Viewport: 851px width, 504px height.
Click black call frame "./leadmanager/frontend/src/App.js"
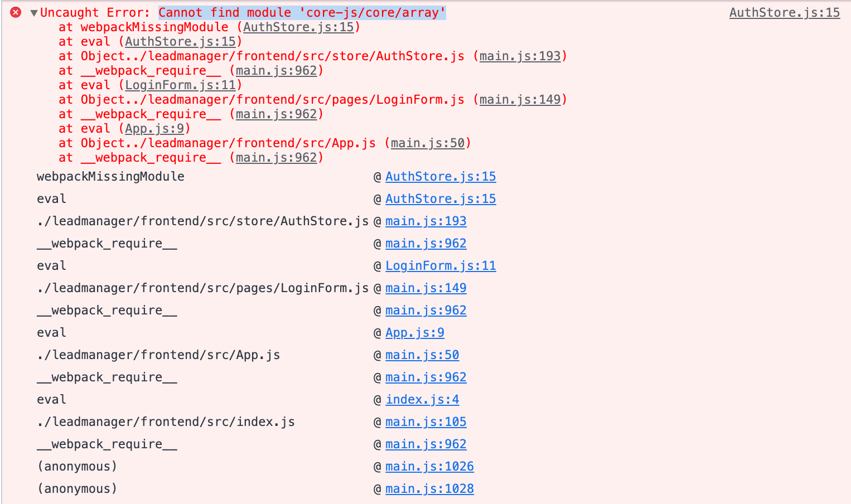[x=158, y=355]
